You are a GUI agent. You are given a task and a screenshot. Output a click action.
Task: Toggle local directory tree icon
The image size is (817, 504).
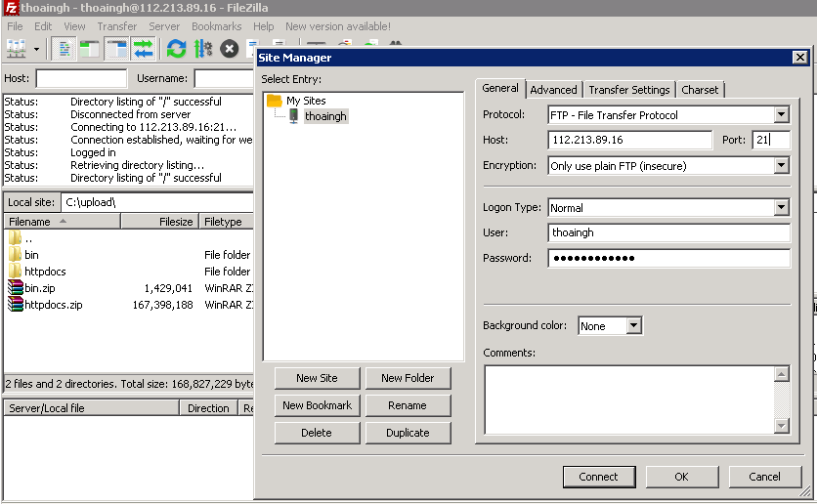point(90,49)
